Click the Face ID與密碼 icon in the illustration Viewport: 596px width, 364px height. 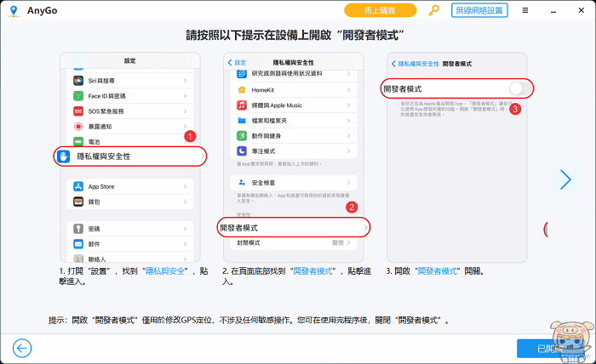point(78,96)
